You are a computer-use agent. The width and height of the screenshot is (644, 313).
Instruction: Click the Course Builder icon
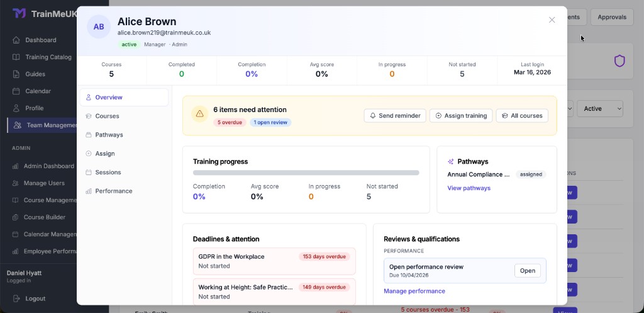tap(15, 217)
